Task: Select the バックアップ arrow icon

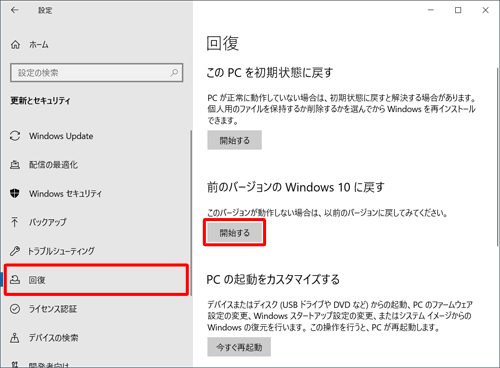Action: (15, 222)
